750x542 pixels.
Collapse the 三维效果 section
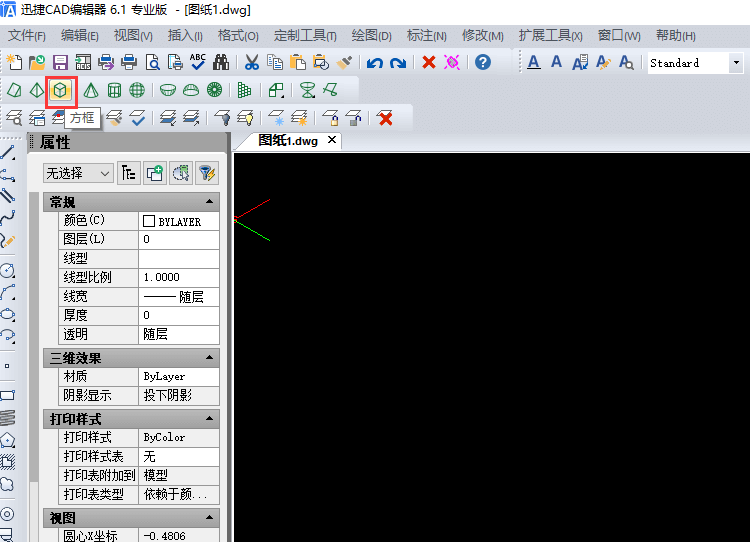pyautogui.click(x=210, y=358)
